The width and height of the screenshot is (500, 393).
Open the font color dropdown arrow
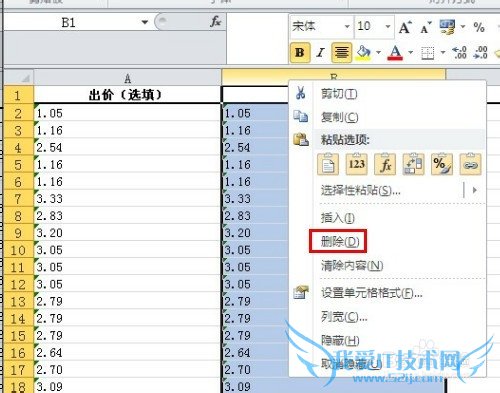click(x=411, y=53)
